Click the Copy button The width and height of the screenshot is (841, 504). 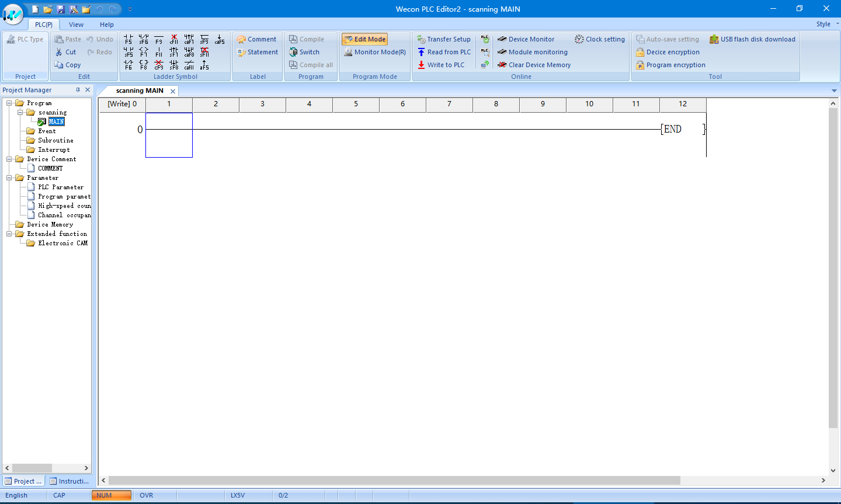coord(68,65)
